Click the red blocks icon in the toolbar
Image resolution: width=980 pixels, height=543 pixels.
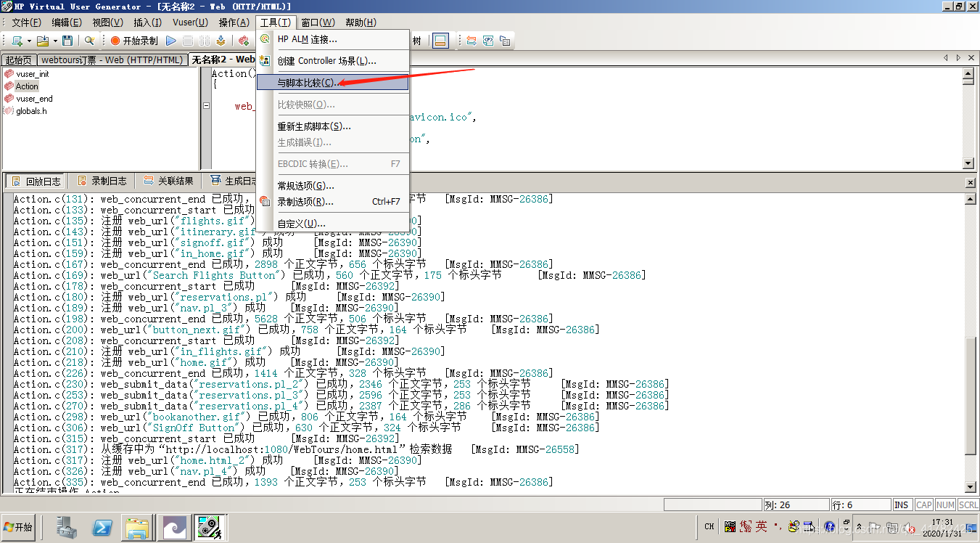(243, 41)
